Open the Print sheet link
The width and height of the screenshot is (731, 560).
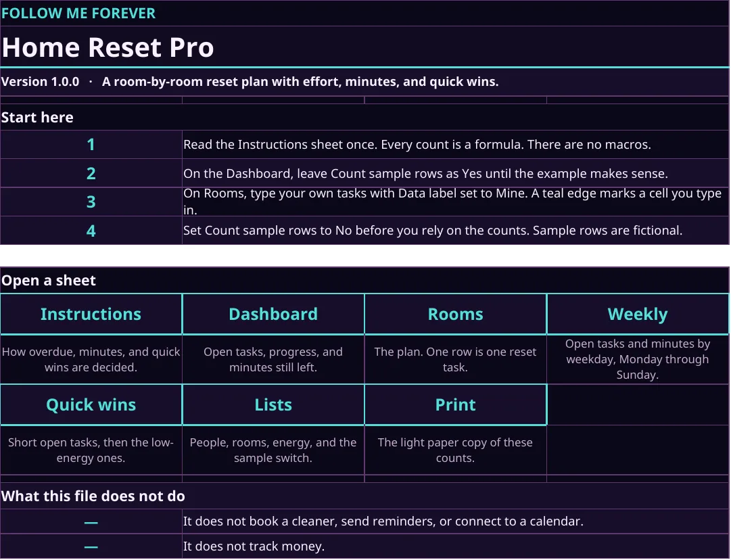pos(456,404)
